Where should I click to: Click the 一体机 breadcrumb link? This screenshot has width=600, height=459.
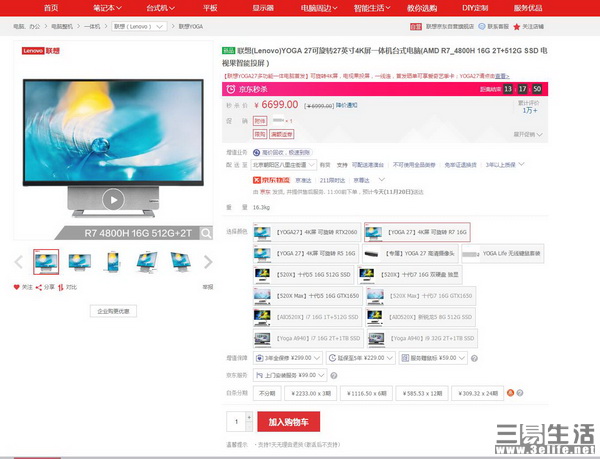click(x=92, y=26)
